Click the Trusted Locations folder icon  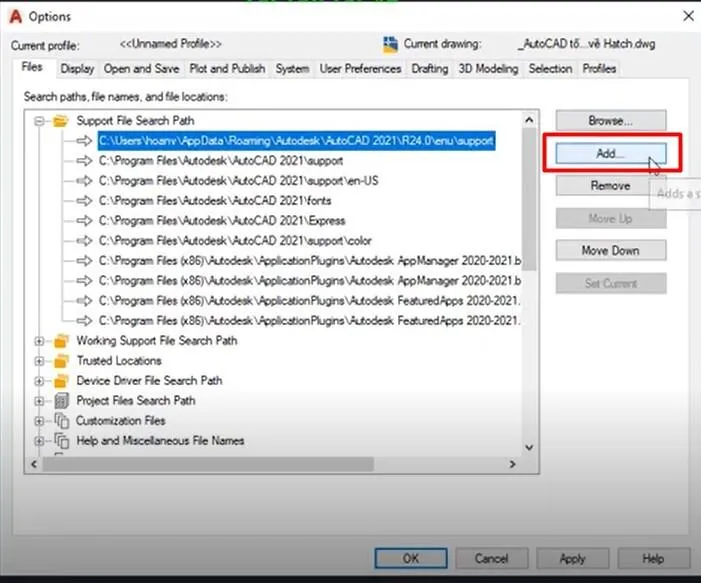pos(60,361)
